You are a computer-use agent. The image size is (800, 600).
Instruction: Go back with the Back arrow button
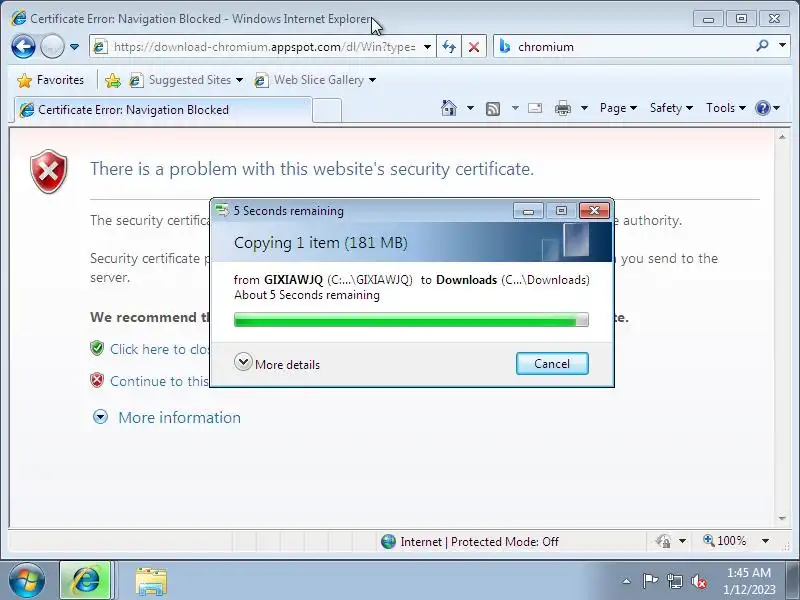[23, 47]
